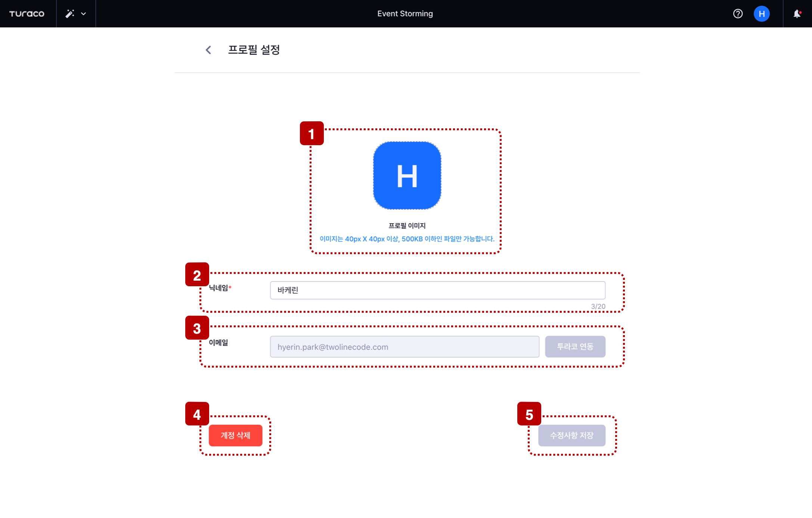Click the 프로필 설정 page heading
This screenshot has height=518, width=812.
click(254, 50)
